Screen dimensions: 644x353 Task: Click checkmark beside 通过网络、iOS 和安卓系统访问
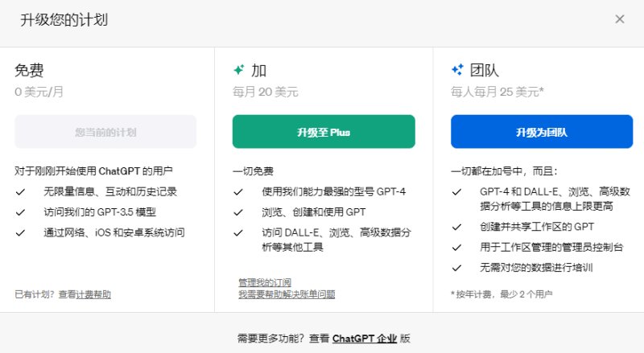point(21,232)
